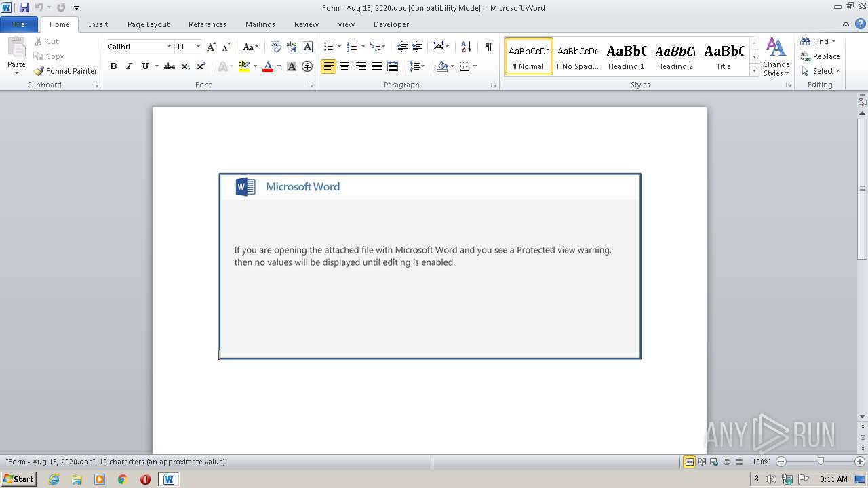Click Shrink Font icon

click(x=226, y=47)
